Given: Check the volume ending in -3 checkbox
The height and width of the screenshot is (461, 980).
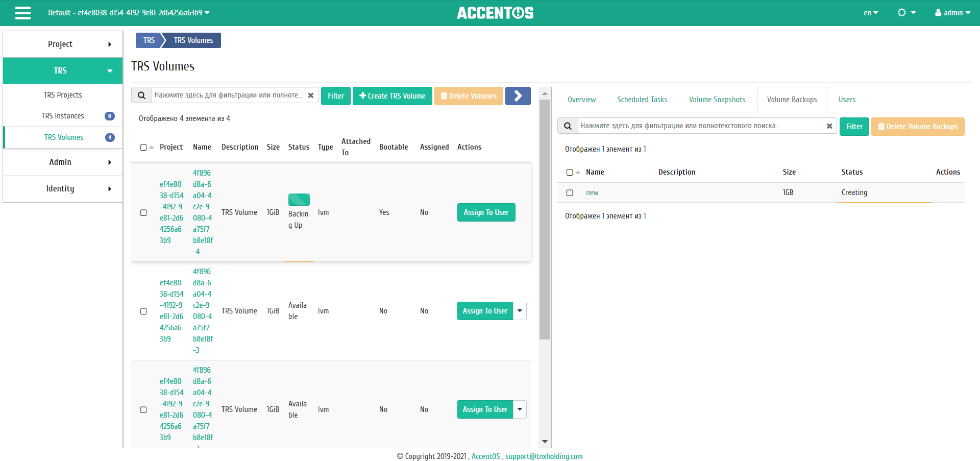Looking at the screenshot, I should pyautogui.click(x=143, y=311).
